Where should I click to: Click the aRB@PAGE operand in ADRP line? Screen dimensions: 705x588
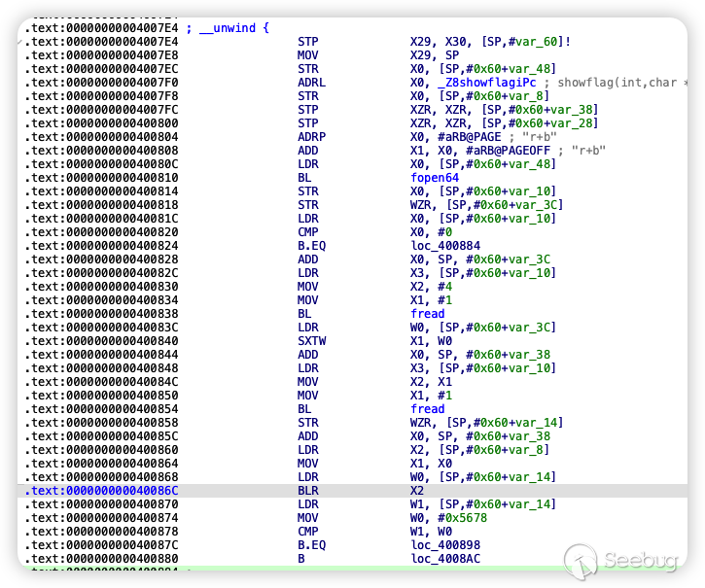click(x=471, y=137)
